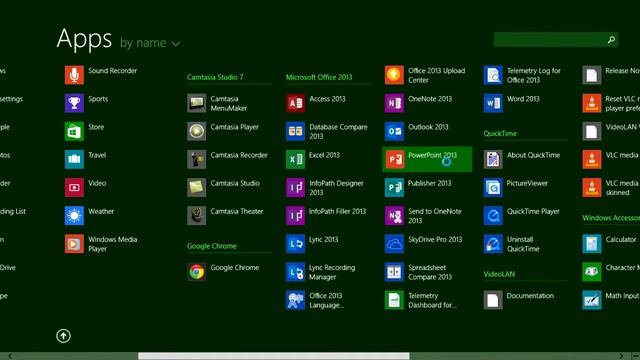Launch the Lync 2013 icon

point(296,244)
